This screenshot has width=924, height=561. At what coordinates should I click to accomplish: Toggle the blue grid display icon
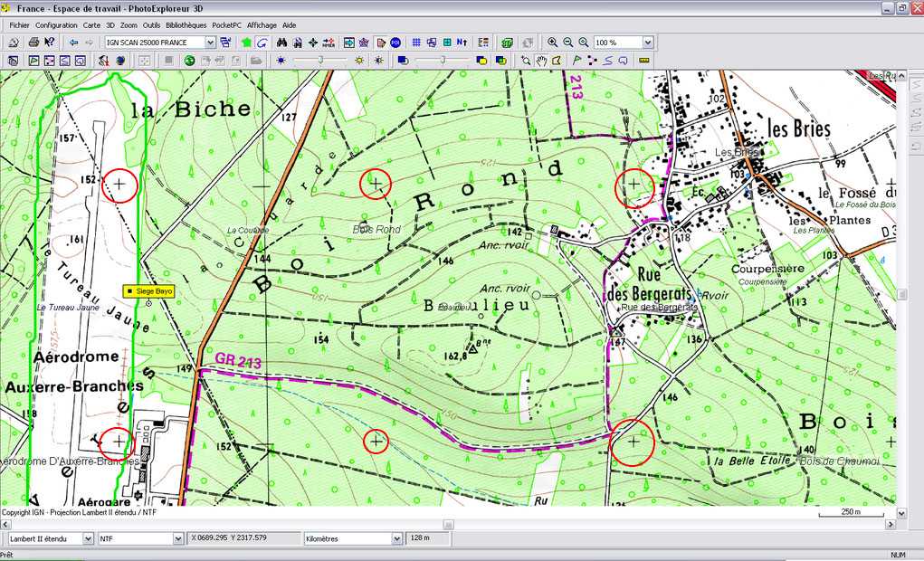point(416,43)
